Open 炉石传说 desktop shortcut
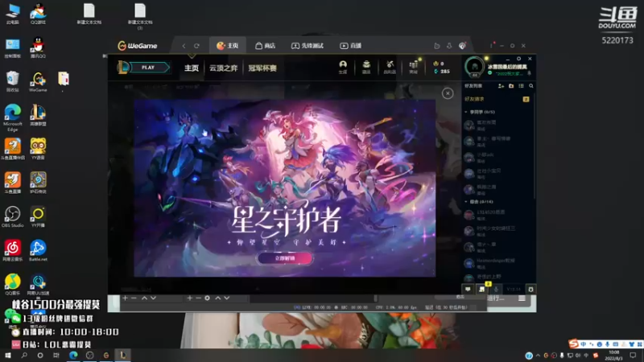The image size is (644, 362). click(38, 183)
